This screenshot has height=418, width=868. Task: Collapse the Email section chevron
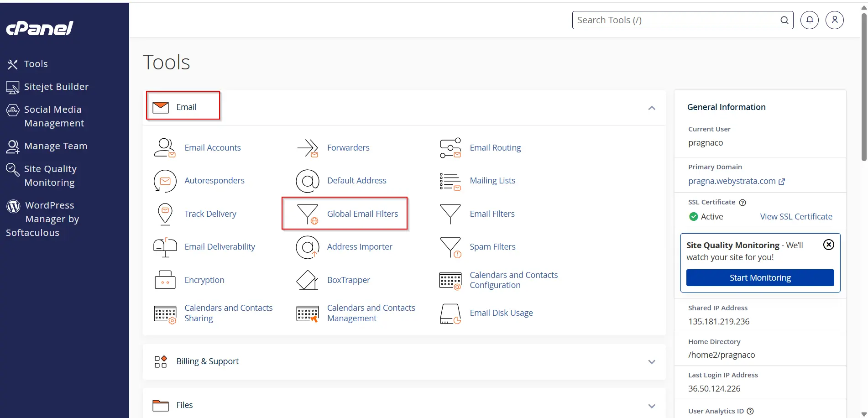pos(652,108)
